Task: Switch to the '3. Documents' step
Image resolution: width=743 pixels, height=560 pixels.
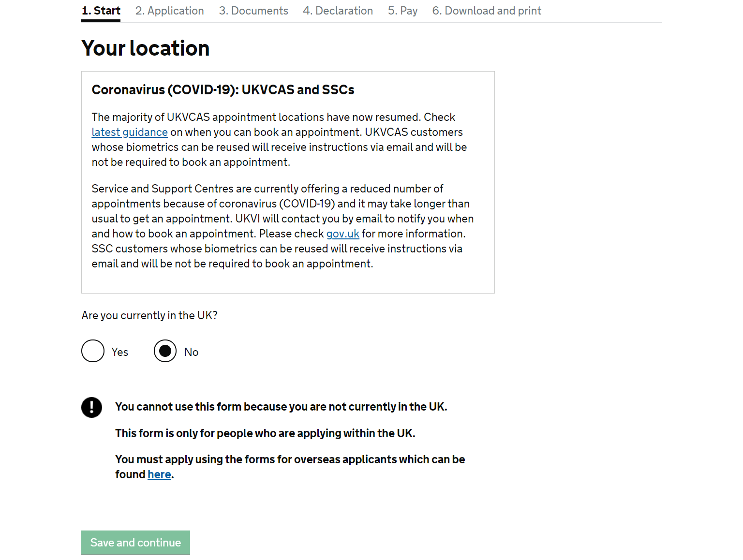Action: [253, 11]
